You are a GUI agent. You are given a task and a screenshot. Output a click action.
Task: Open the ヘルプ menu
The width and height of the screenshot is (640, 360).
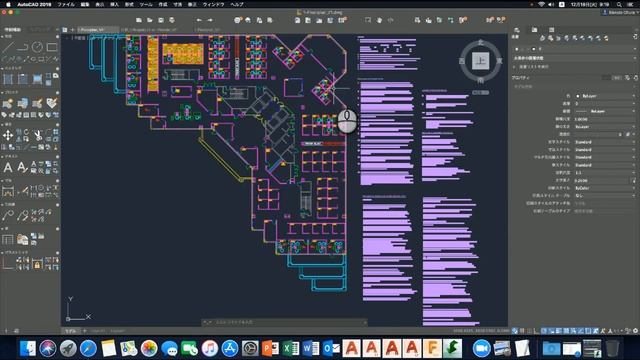click(x=237, y=4)
